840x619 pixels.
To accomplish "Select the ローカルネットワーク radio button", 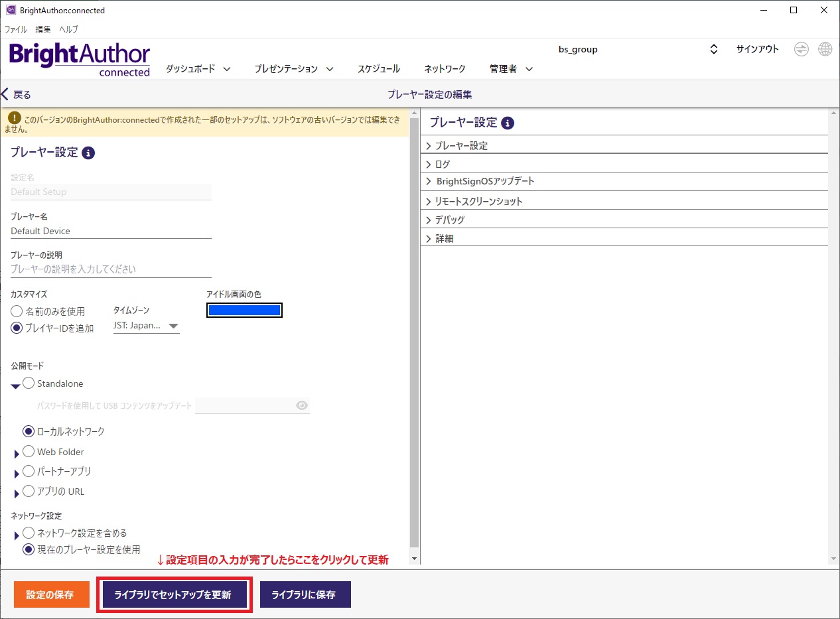I will [x=29, y=431].
